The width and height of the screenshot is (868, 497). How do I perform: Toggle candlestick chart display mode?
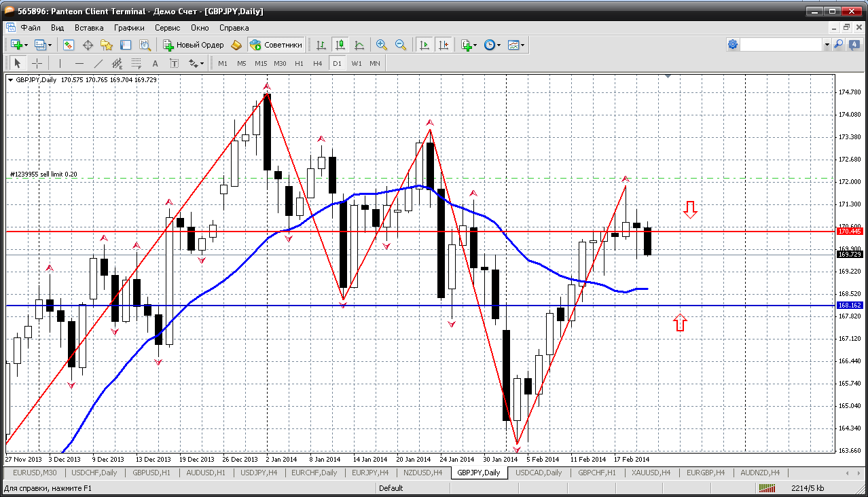coord(340,45)
